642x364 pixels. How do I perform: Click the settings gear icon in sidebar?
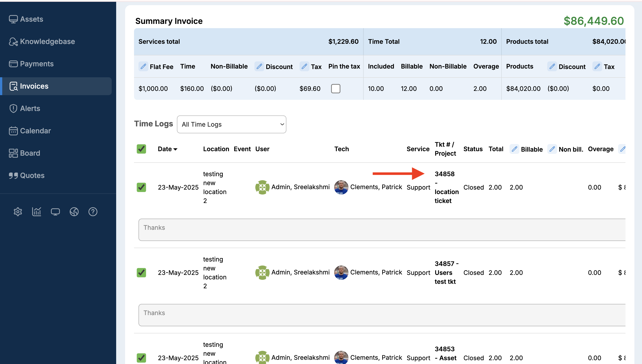click(x=18, y=212)
